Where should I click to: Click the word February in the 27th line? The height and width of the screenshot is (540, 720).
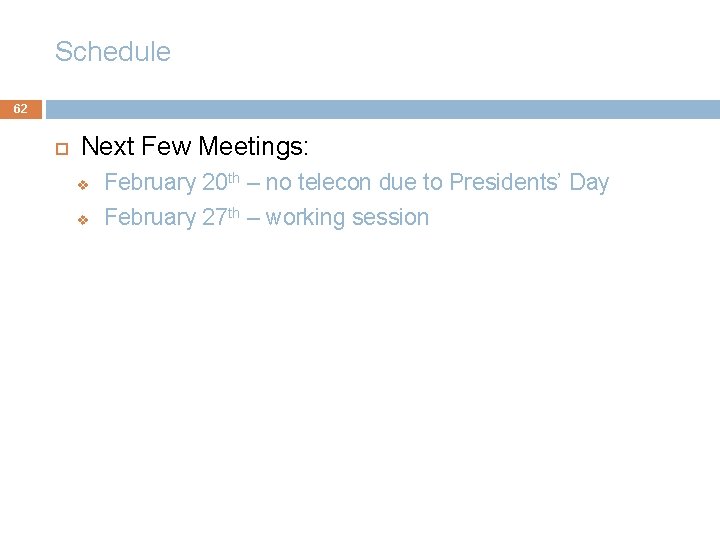click(150, 218)
